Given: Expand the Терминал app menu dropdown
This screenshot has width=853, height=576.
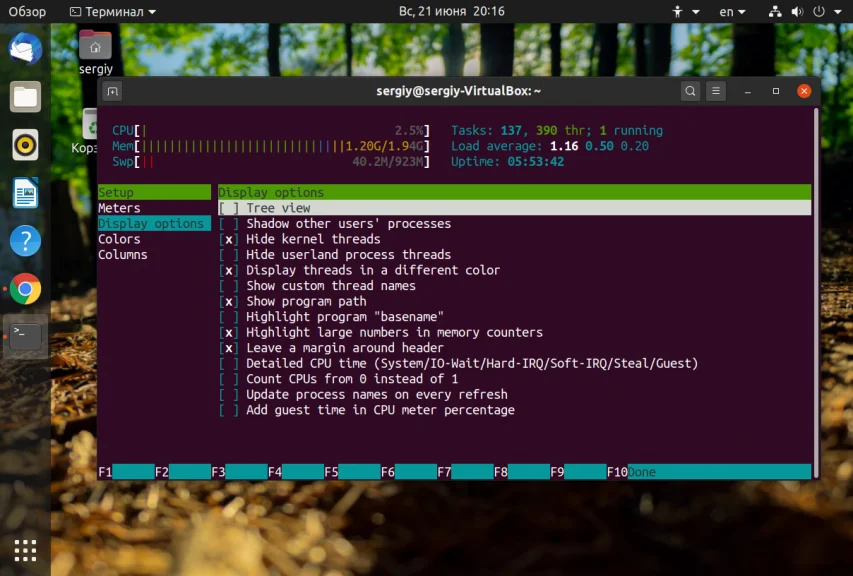Looking at the screenshot, I should pyautogui.click(x=113, y=11).
